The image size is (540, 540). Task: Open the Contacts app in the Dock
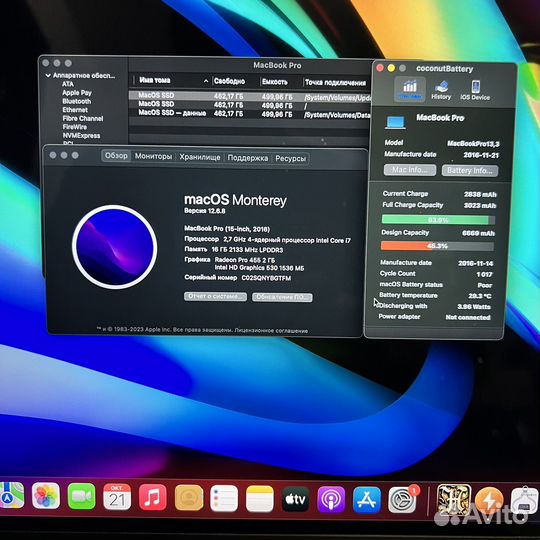point(189,497)
